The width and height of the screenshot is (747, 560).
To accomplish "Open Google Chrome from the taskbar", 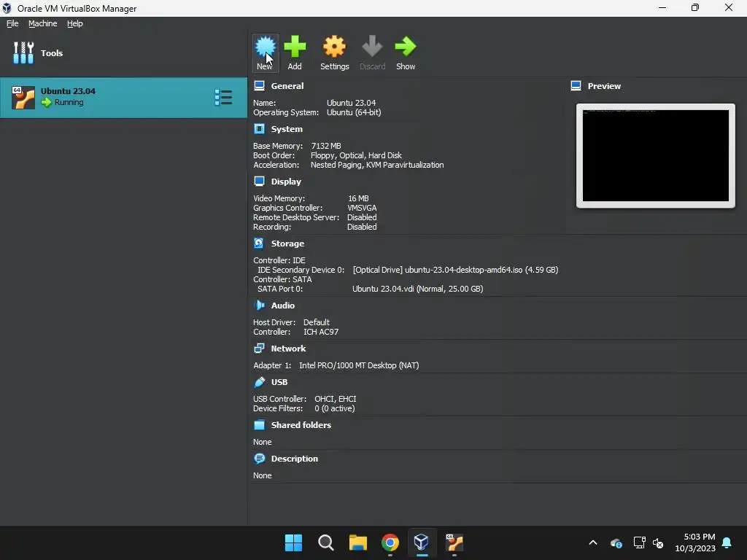I will click(390, 542).
